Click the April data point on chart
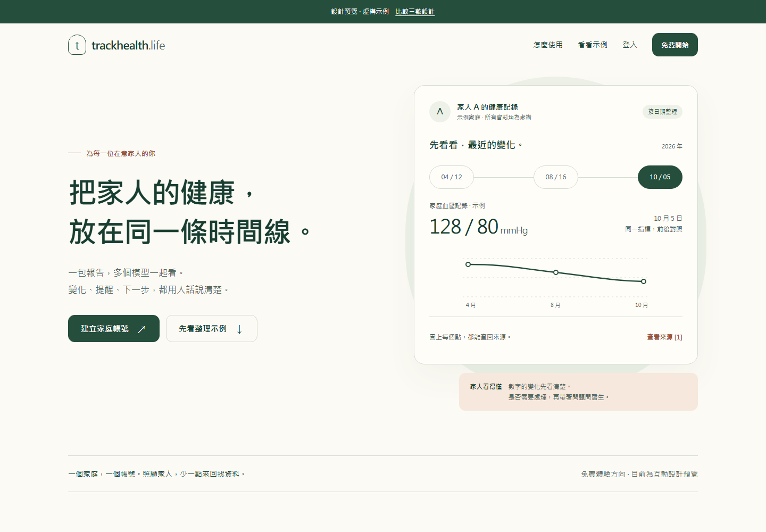The width and height of the screenshot is (766, 532). point(468,264)
